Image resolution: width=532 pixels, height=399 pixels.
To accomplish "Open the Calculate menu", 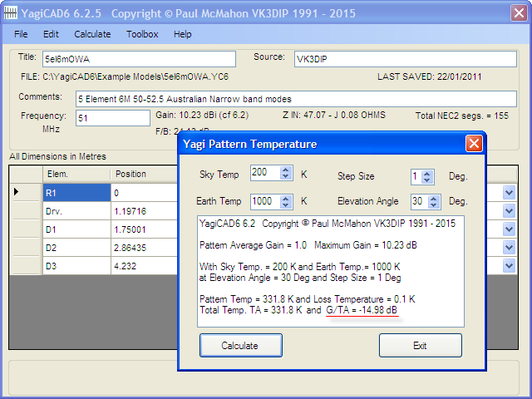I will 92,34.
